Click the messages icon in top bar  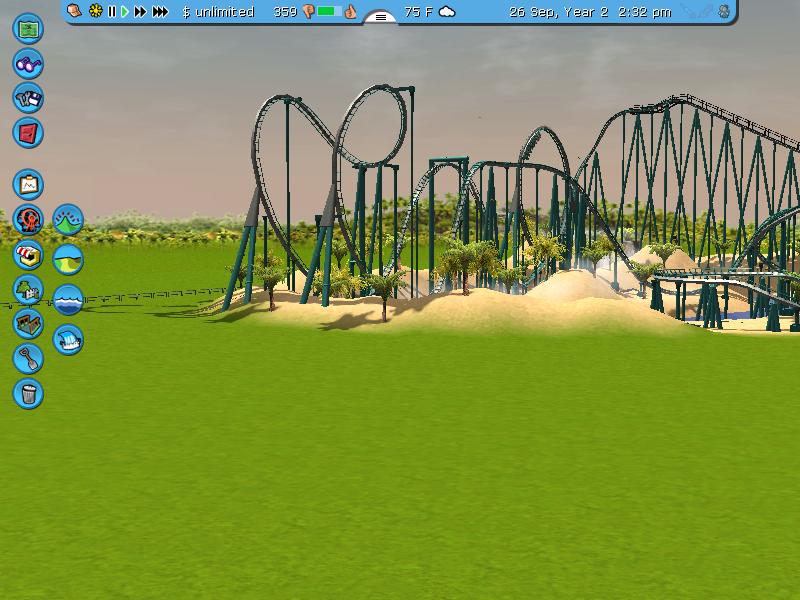click(x=74, y=11)
